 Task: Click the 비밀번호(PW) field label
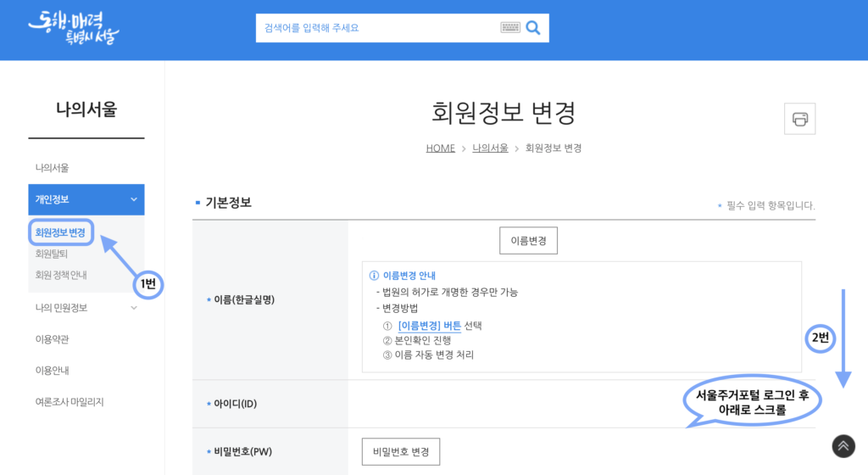243,452
